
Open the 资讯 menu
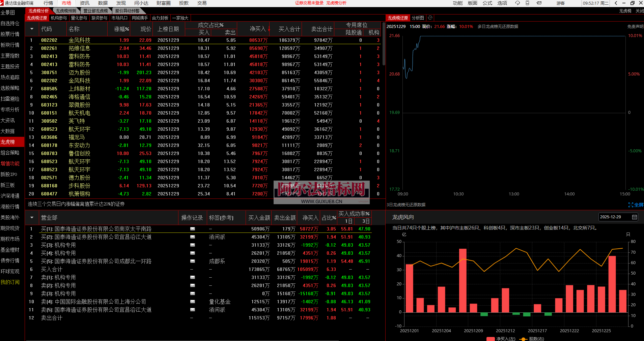pos(85,3)
